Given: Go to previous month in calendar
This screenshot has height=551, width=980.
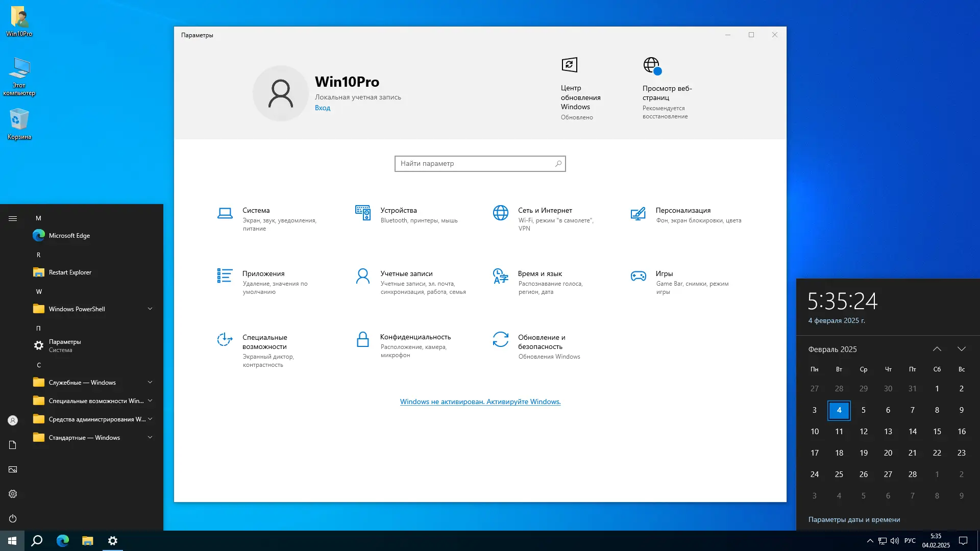Looking at the screenshot, I should coord(937,349).
